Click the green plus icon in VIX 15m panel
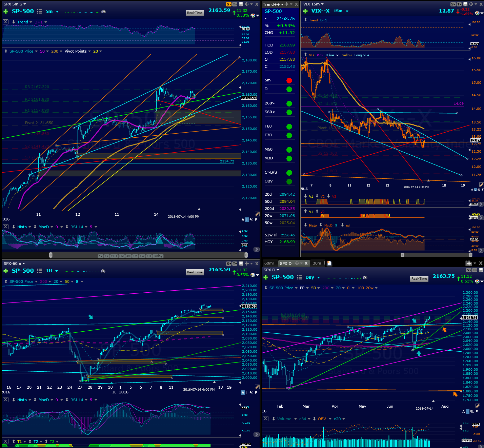This screenshot has width=484, height=448. (305, 11)
